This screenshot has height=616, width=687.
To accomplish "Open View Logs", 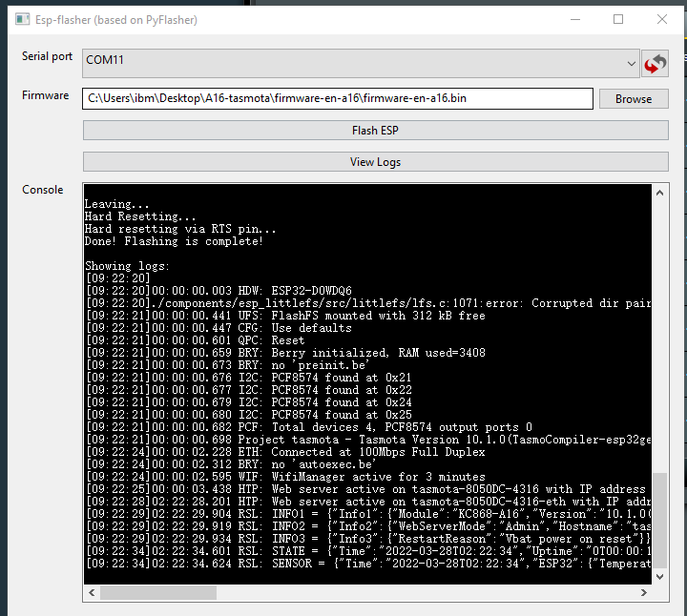I will point(375,162).
